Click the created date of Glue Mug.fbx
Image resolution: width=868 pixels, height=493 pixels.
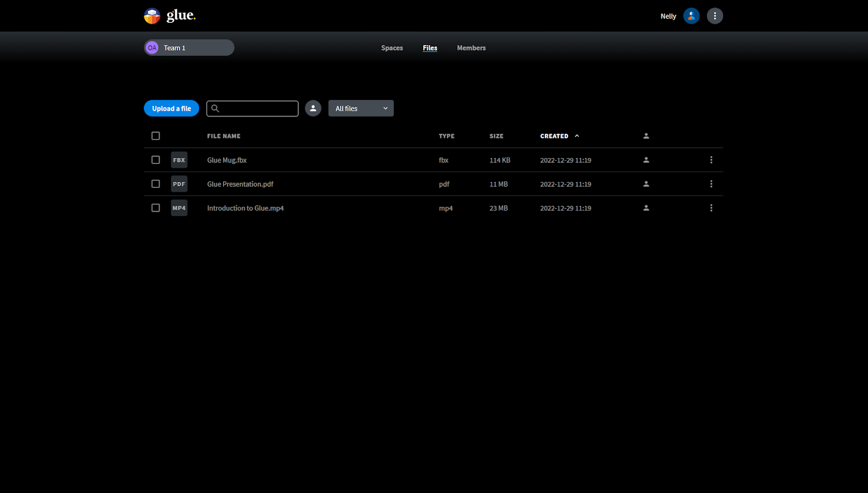pos(566,160)
